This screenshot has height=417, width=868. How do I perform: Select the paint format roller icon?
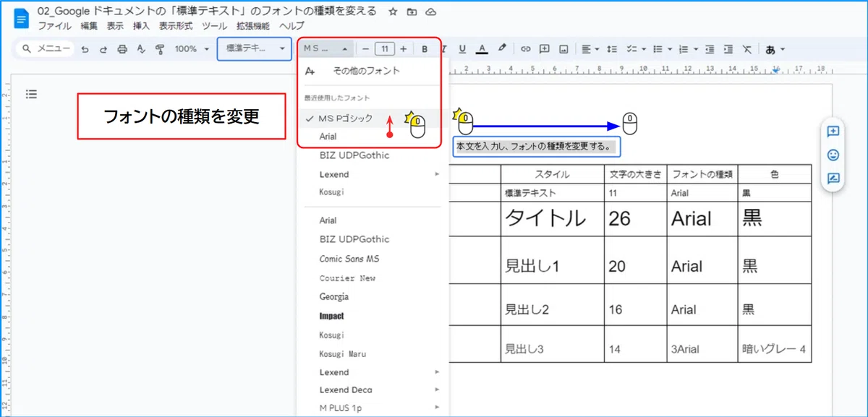pyautogui.click(x=160, y=49)
